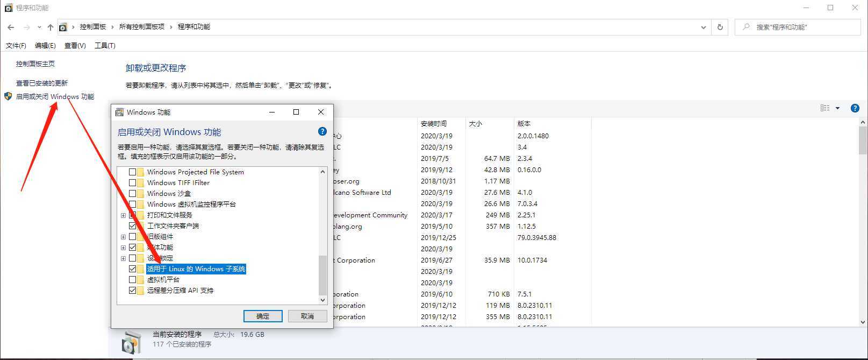Uncheck 远程差分压缩 API 支持 checkbox

pyautogui.click(x=132, y=291)
